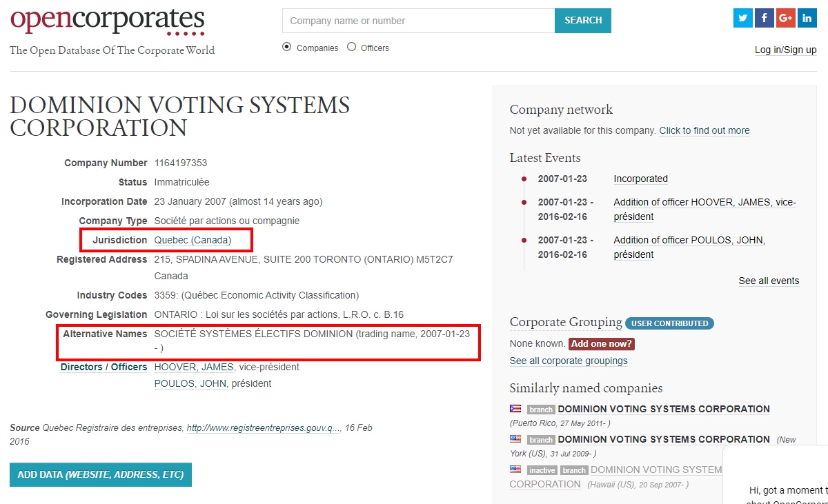Screen dimensions: 828x504
Task: Click the USER CONTRIBUTED badge
Action: coord(669,323)
